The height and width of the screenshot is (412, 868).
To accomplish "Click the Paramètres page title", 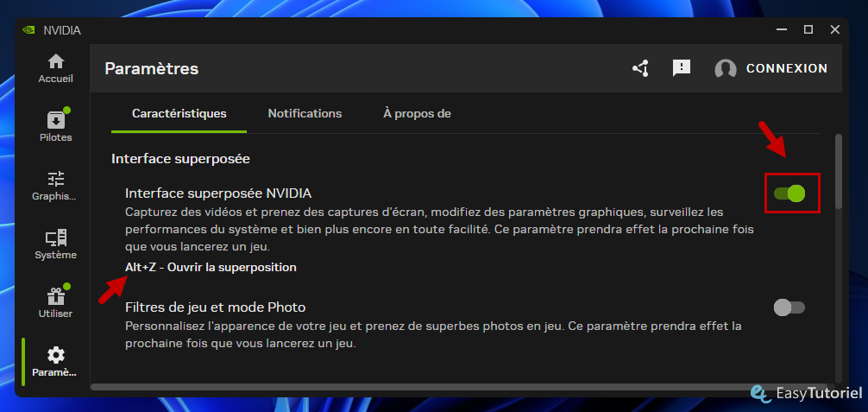I will [152, 69].
